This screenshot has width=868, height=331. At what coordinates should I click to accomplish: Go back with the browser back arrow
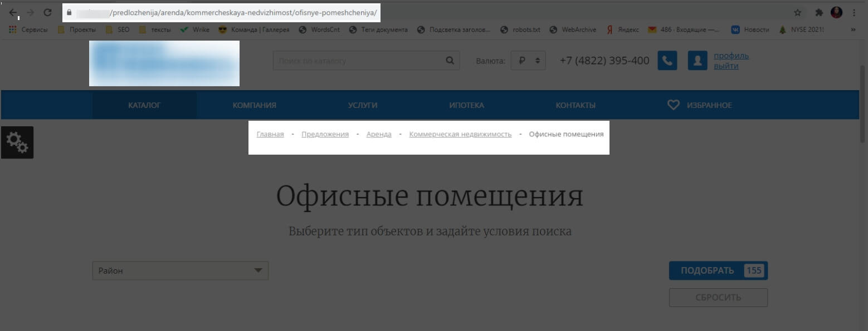point(13,12)
